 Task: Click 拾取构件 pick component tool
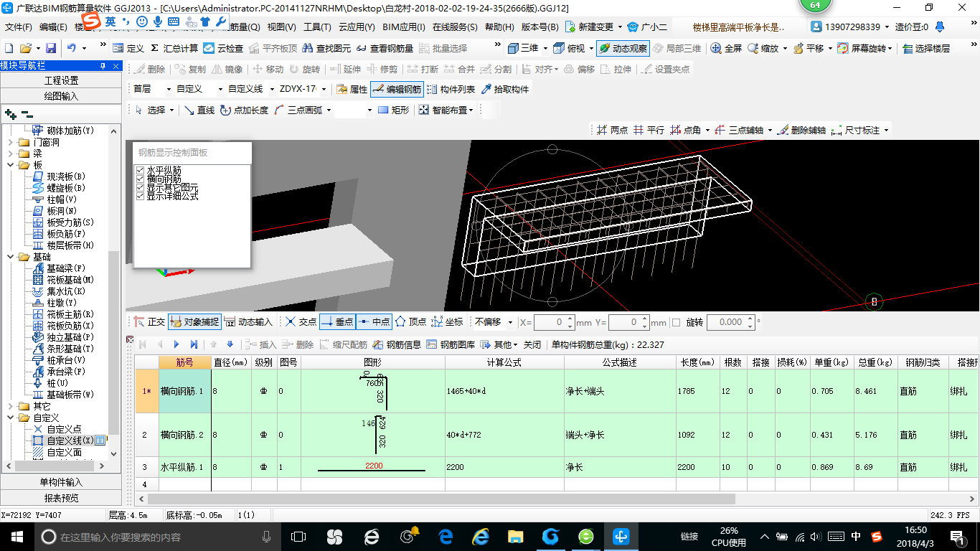505,89
